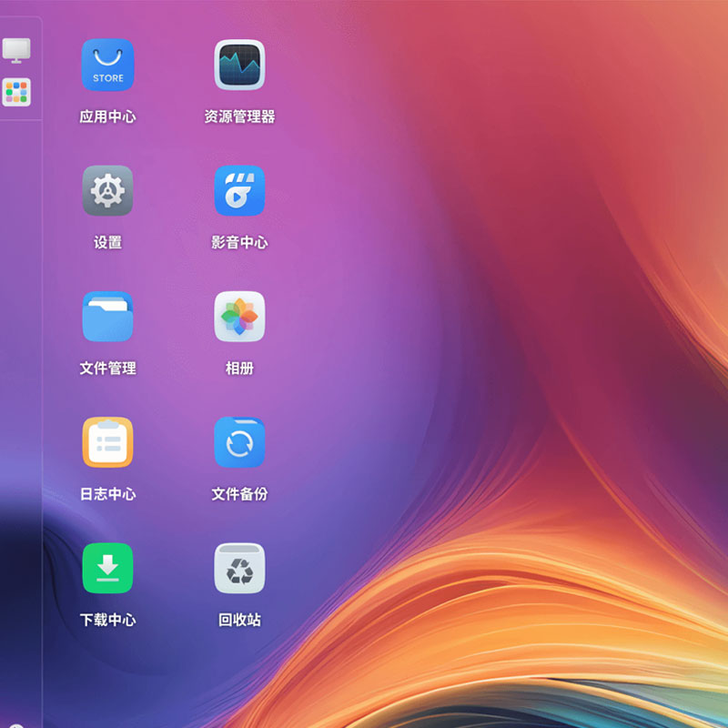Click the monitor icon in left sidebar
This screenshot has width=728, height=728.
point(16,50)
